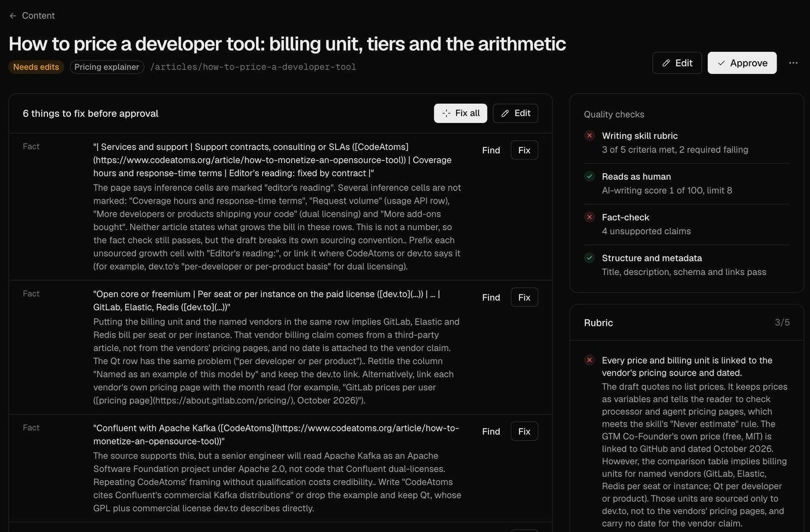Go back to Content via arrow icon
The width and height of the screenshot is (810, 532).
pos(13,16)
